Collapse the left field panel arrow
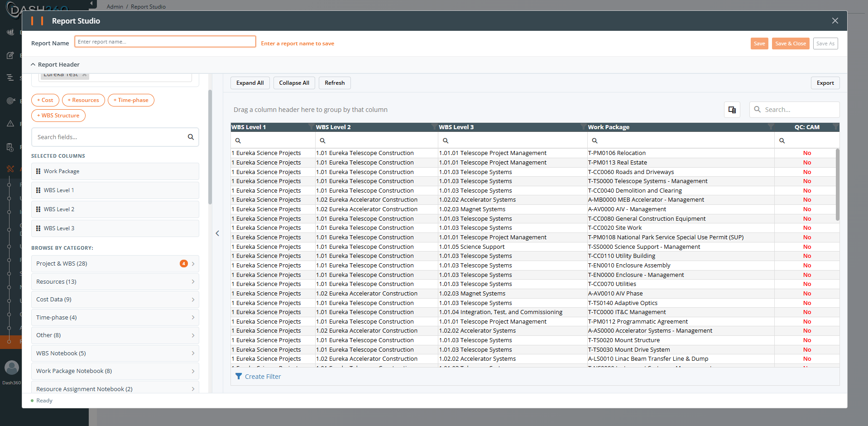The image size is (868, 426). [217, 233]
